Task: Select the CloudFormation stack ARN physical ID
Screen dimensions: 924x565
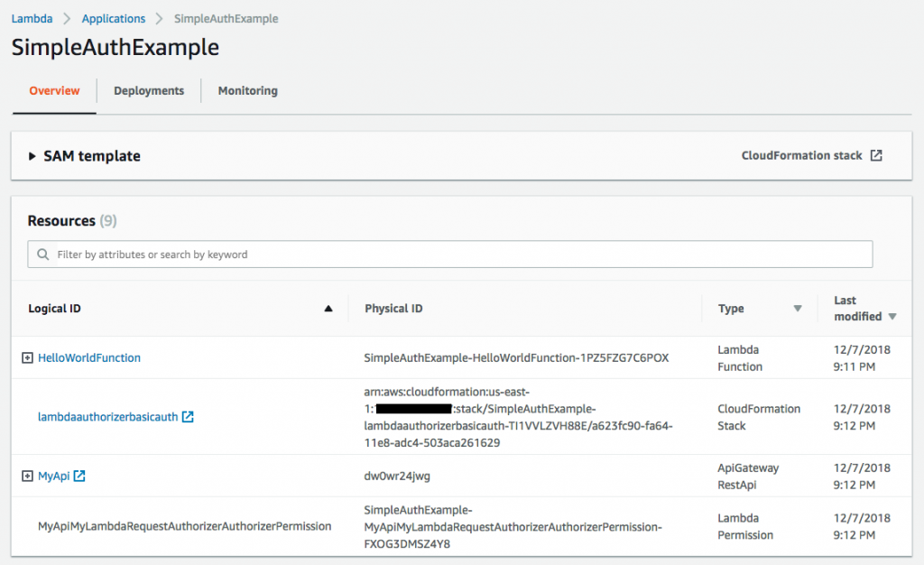Action: point(518,417)
